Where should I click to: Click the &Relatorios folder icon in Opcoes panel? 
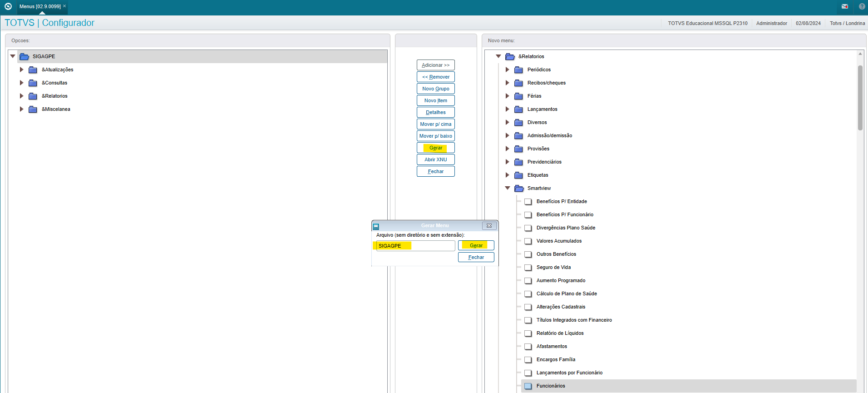point(33,96)
